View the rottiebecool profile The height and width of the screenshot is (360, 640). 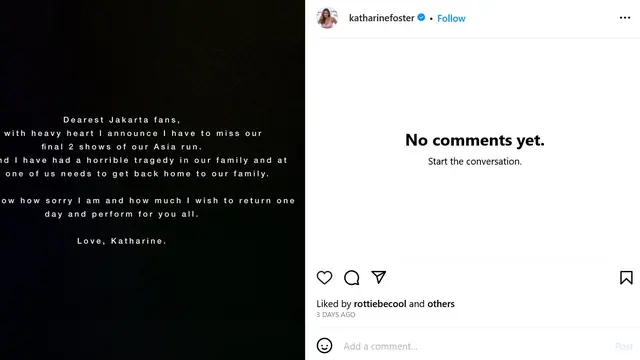[380, 304]
